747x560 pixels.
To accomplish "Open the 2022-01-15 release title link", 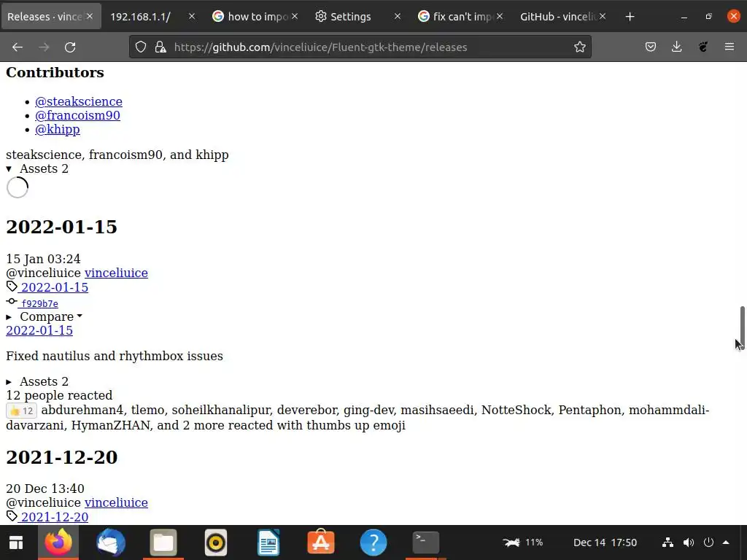I will pos(39,330).
